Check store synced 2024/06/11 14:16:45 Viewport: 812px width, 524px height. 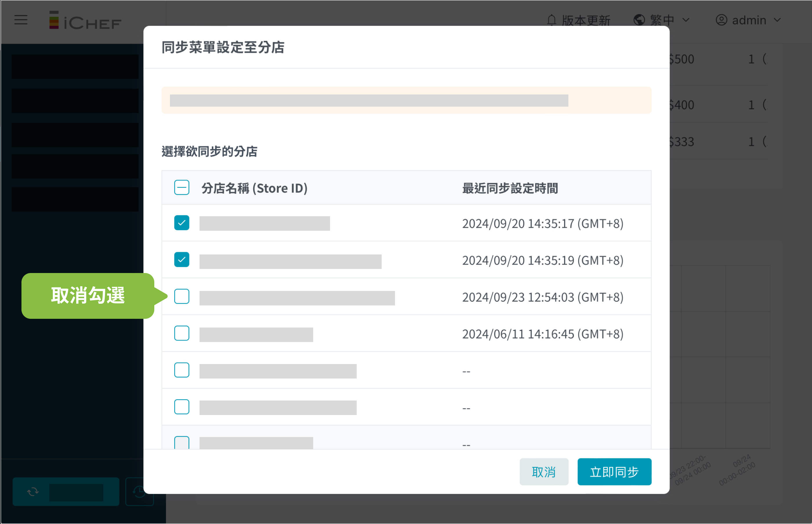(182, 333)
